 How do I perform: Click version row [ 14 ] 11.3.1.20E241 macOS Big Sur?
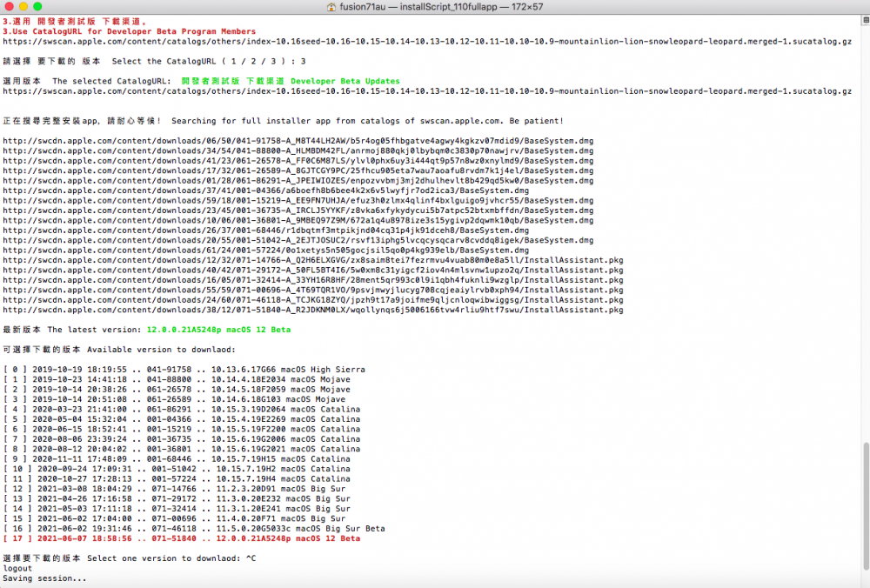pyautogui.click(x=177, y=510)
